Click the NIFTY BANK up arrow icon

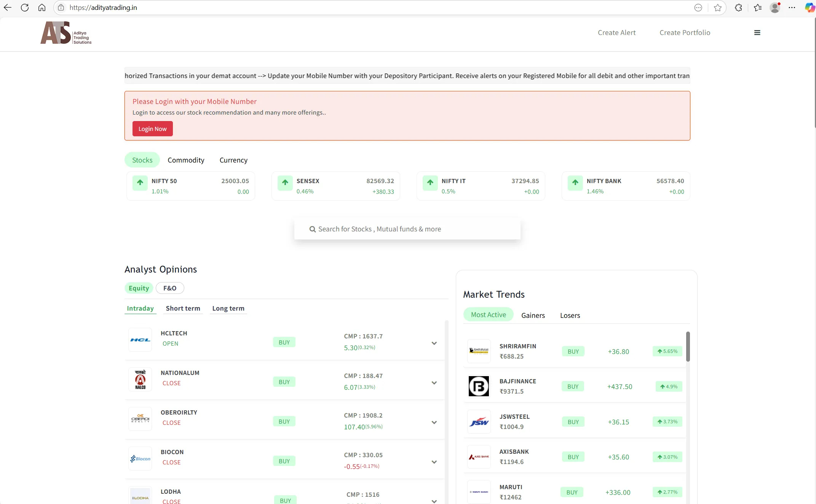click(575, 183)
